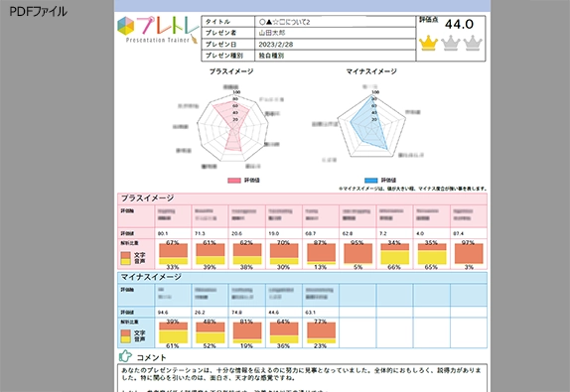
Task: Click the value 62.8
Action: click(348, 233)
